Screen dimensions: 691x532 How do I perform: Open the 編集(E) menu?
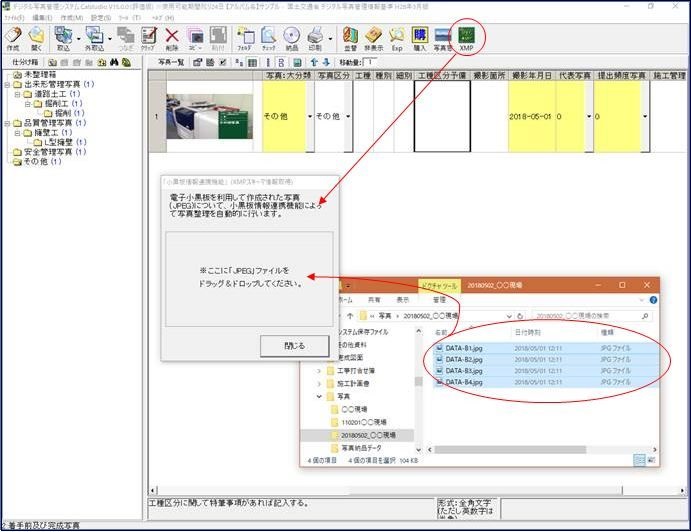tap(42, 17)
